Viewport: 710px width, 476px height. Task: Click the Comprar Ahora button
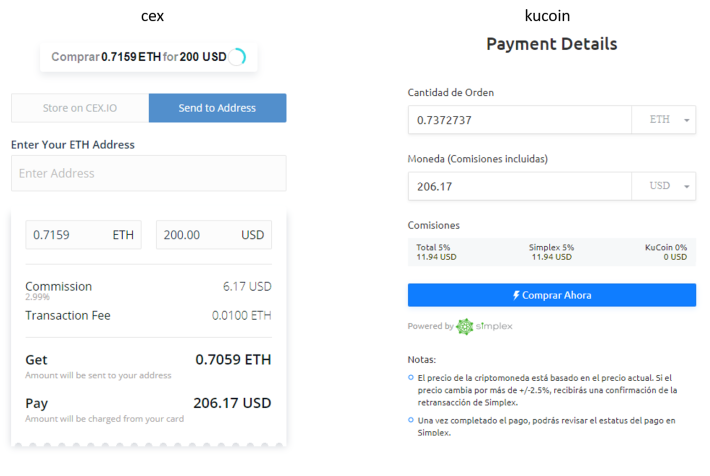click(552, 295)
